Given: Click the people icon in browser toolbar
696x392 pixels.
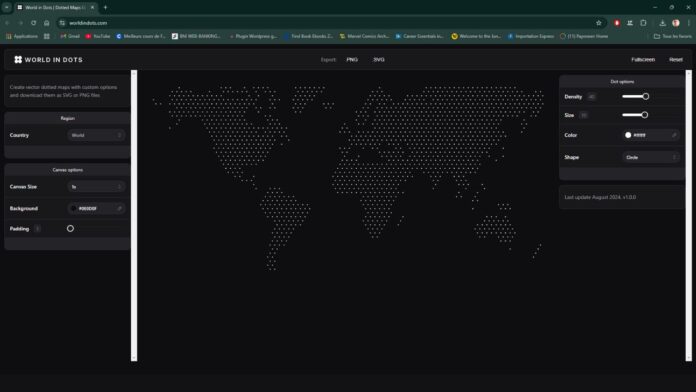Looking at the screenshot, I should click(630, 23).
